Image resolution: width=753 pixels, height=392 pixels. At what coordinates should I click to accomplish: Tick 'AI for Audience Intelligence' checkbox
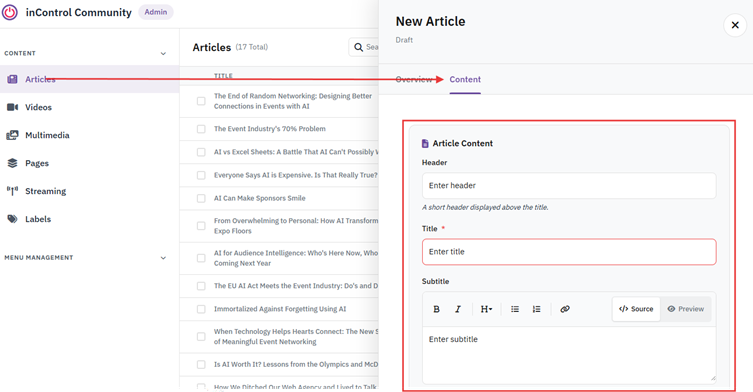pyautogui.click(x=201, y=258)
